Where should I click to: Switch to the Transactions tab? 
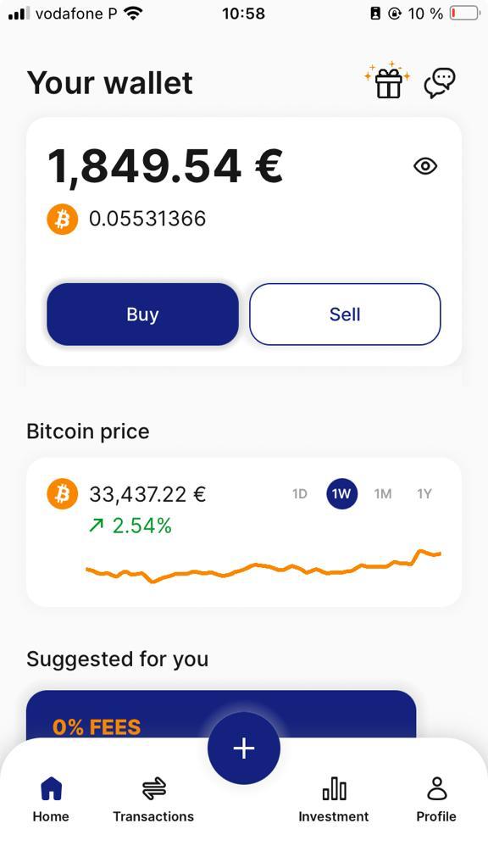click(153, 799)
